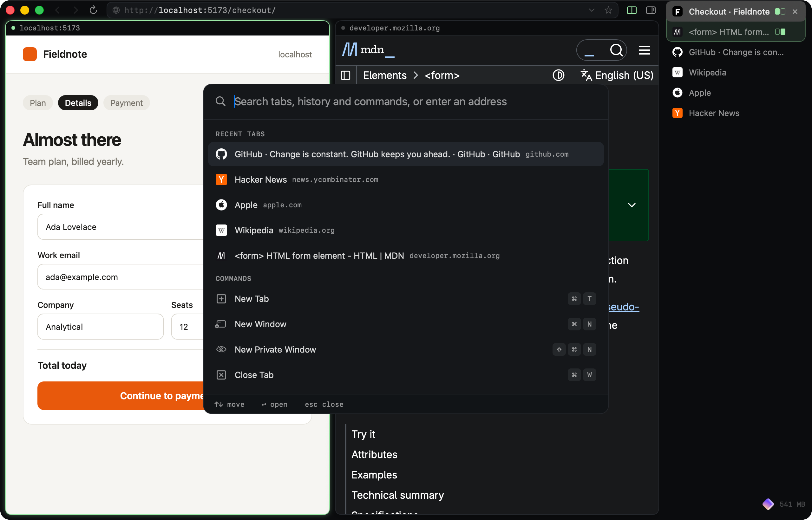Run the New Window command
812x520 pixels.
(406, 324)
